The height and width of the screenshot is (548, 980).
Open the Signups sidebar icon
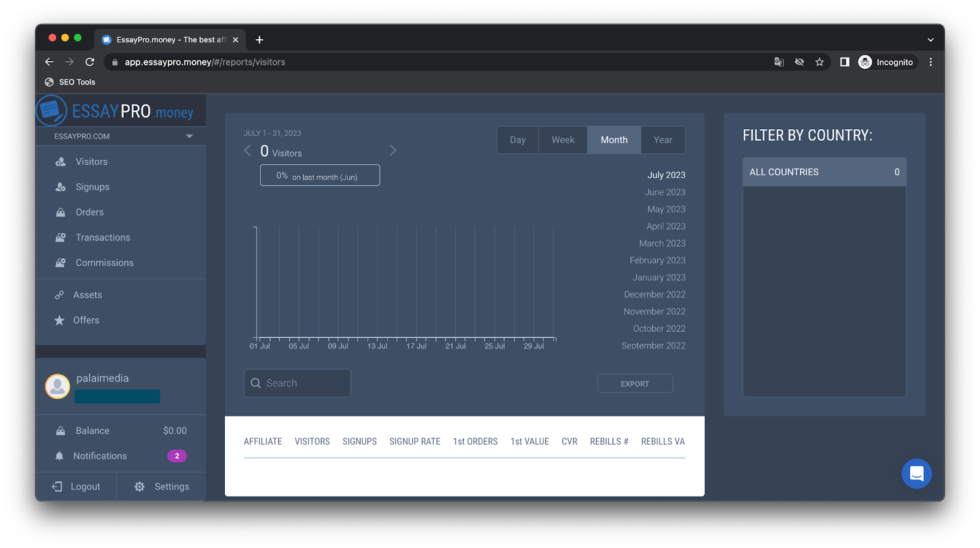click(x=61, y=187)
